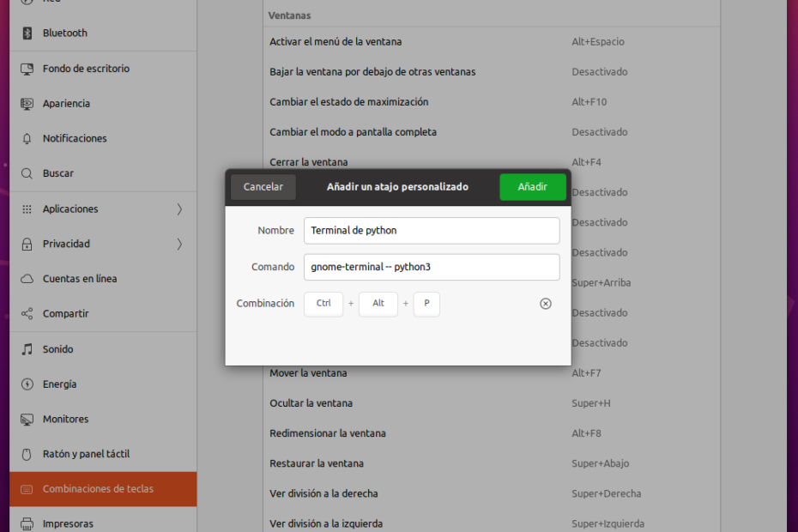Click the Nombre text field
The width and height of the screenshot is (798, 532).
click(431, 230)
